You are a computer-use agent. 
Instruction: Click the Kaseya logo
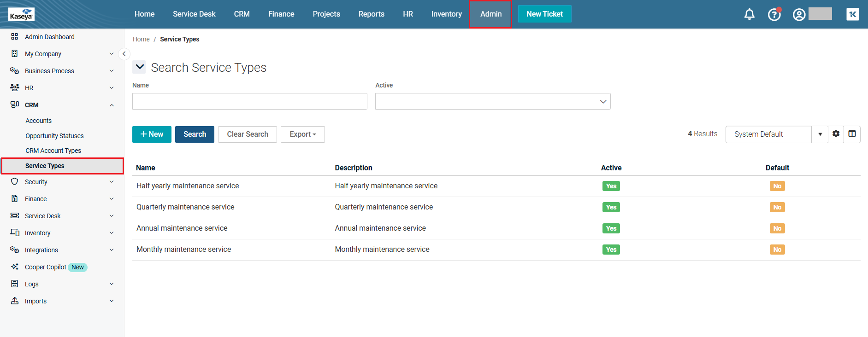pos(21,14)
